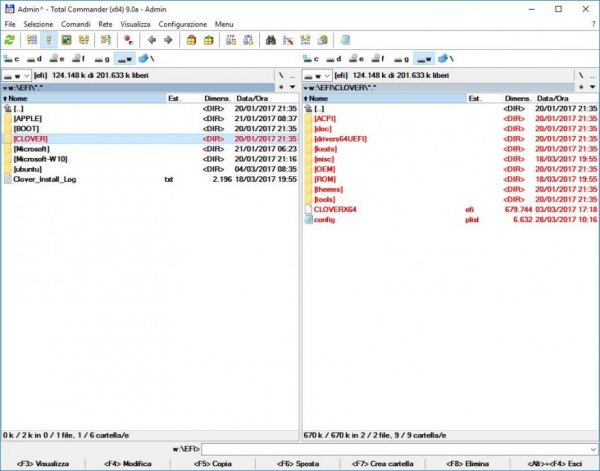
Task: Click the invert selection toolbar icon
Action: 106,40
